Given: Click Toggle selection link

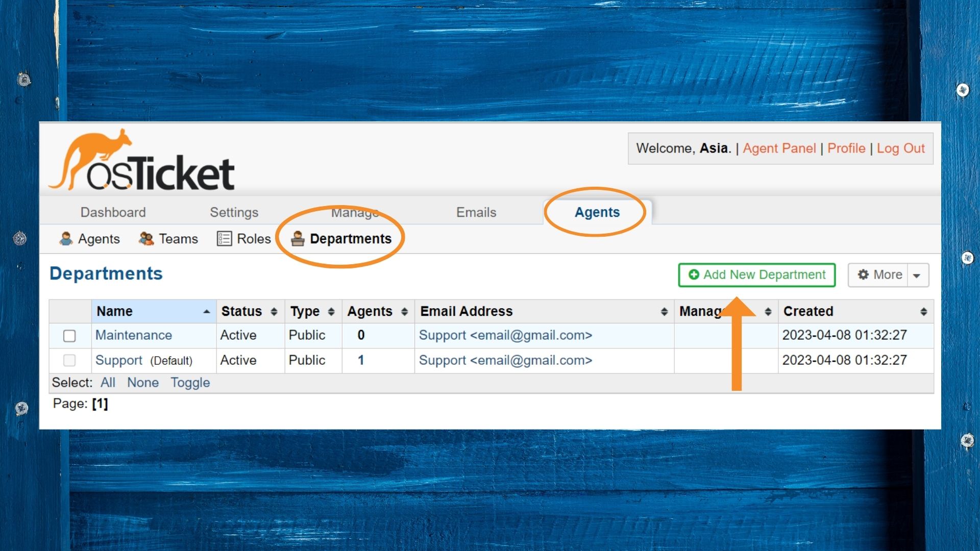Looking at the screenshot, I should [190, 383].
